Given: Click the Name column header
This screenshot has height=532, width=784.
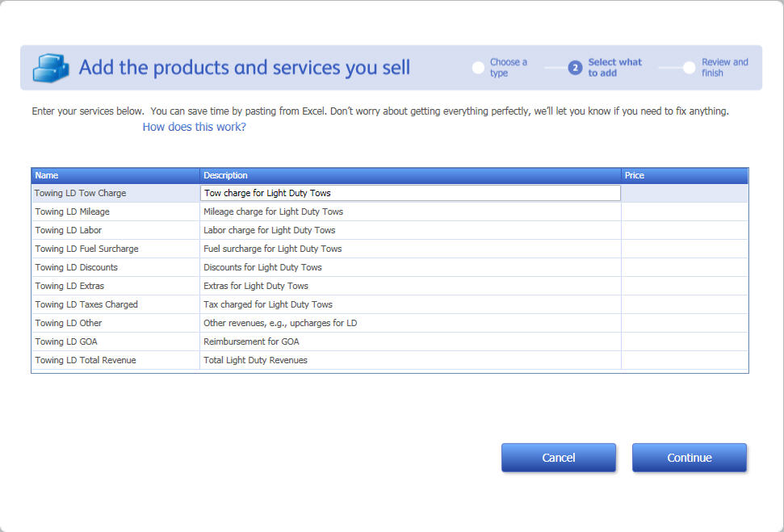Looking at the screenshot, I should [115, 175].
